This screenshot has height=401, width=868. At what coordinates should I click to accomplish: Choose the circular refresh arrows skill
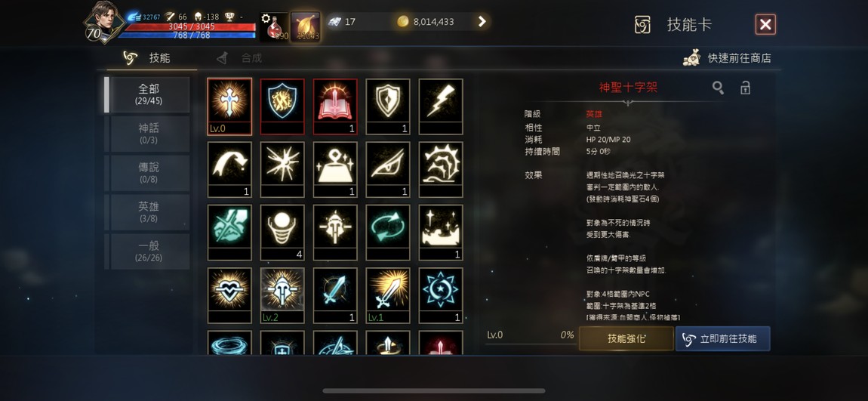388,232
